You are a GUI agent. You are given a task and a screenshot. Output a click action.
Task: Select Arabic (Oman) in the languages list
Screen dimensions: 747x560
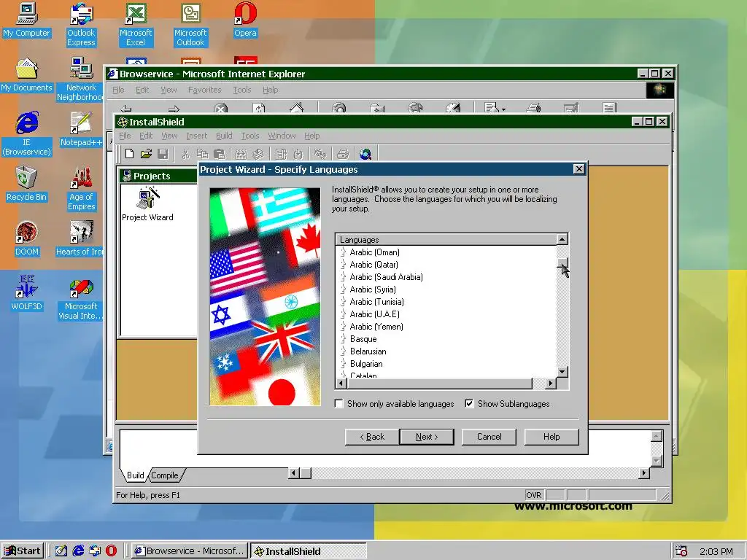374,252
